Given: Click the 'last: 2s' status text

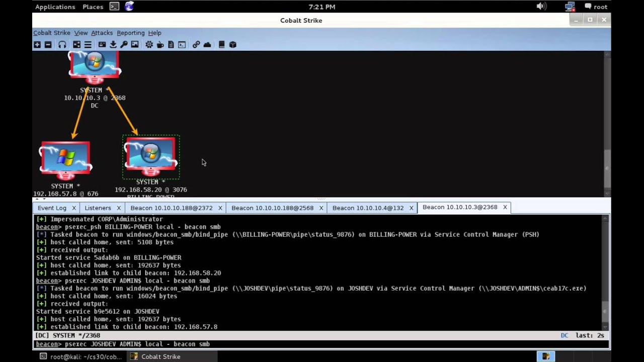Looking at the screenshot, I should click(590, 335).
